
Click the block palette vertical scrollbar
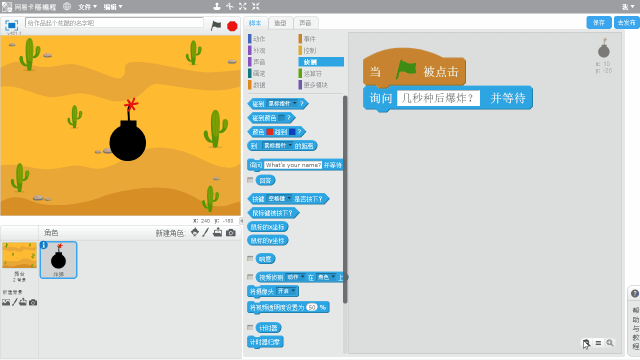point(345,199)
